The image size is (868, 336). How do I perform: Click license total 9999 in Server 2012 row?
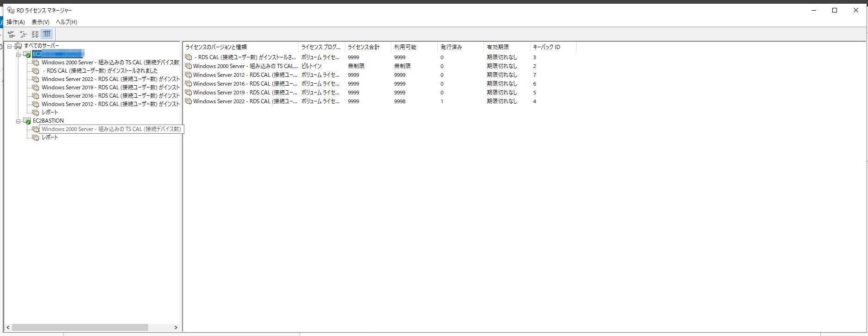click(x=353, y=75)
